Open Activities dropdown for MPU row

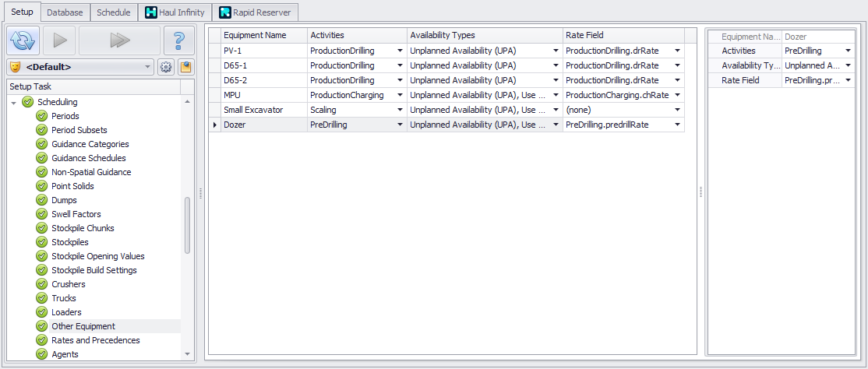[400, 95]
